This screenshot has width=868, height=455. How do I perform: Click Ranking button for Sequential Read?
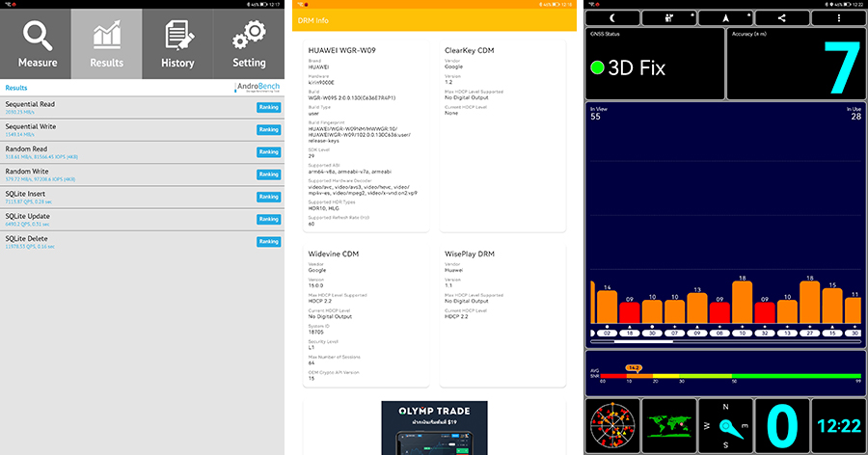point(268,107)
